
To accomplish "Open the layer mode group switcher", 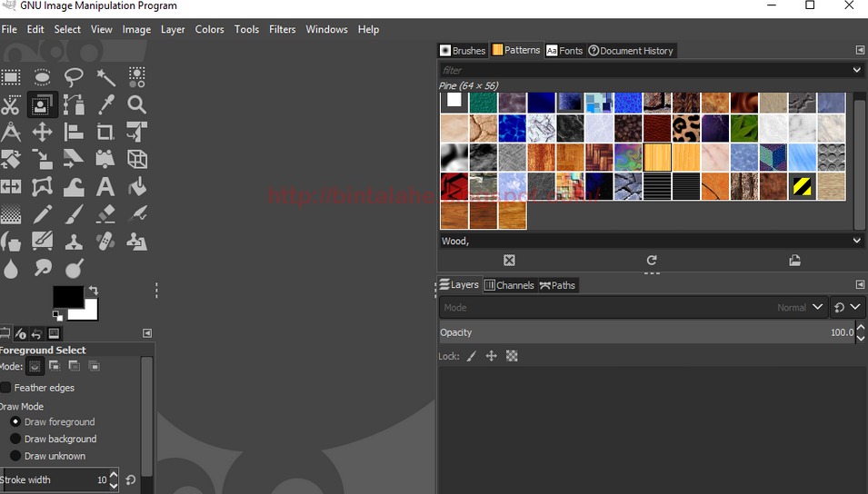I will [x=847, y=307].
